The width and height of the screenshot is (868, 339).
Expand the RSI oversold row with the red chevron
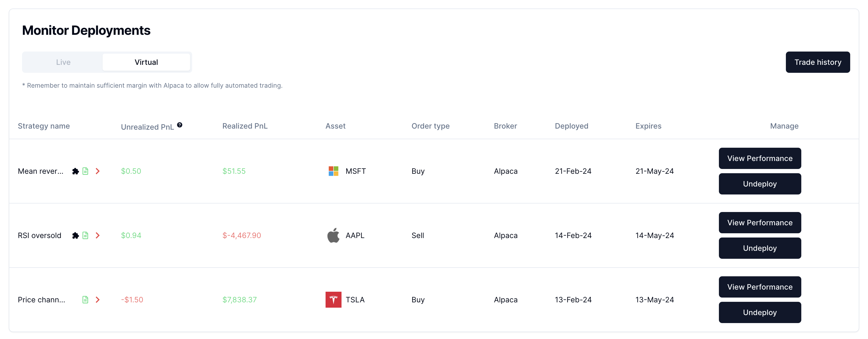(x=98, y=236)
